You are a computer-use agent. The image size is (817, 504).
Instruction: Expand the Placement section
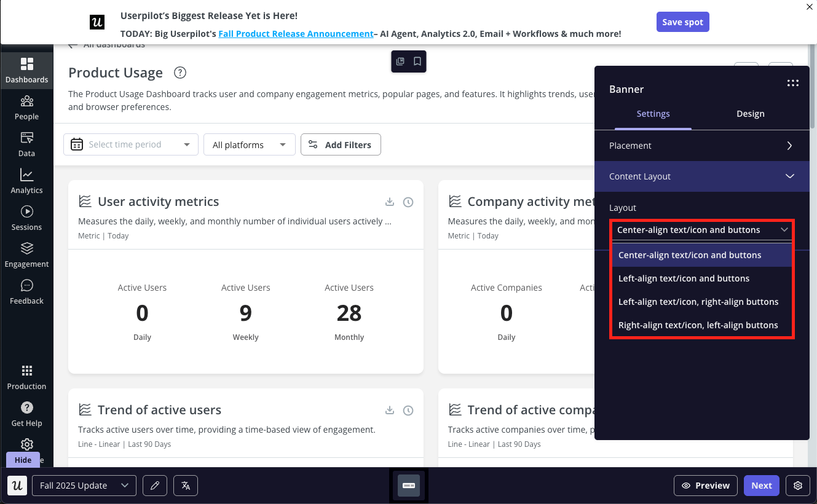(x=702, y=146)
